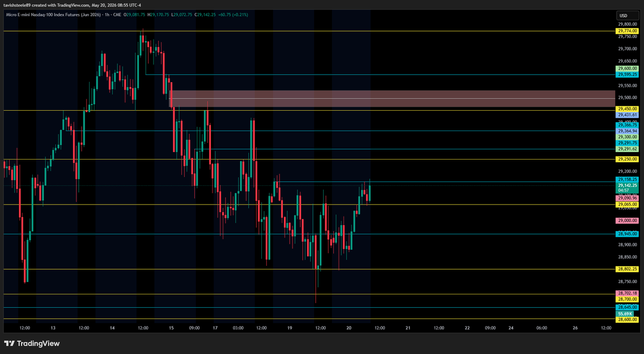Click the 29,700.00 price axis tick

pos(627,49)
